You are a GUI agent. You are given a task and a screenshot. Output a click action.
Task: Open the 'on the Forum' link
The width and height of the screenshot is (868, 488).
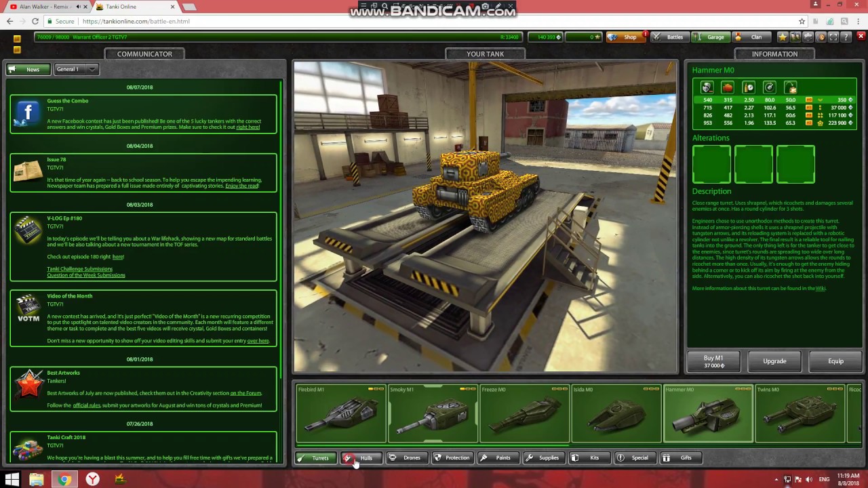click(245, 393)
